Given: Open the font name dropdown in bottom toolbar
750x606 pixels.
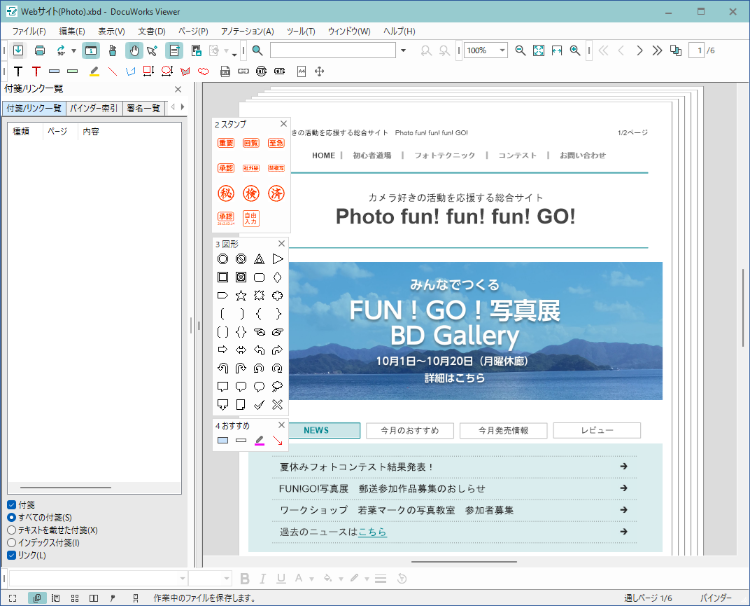Looking at the screenshot, I should point(182,578).
